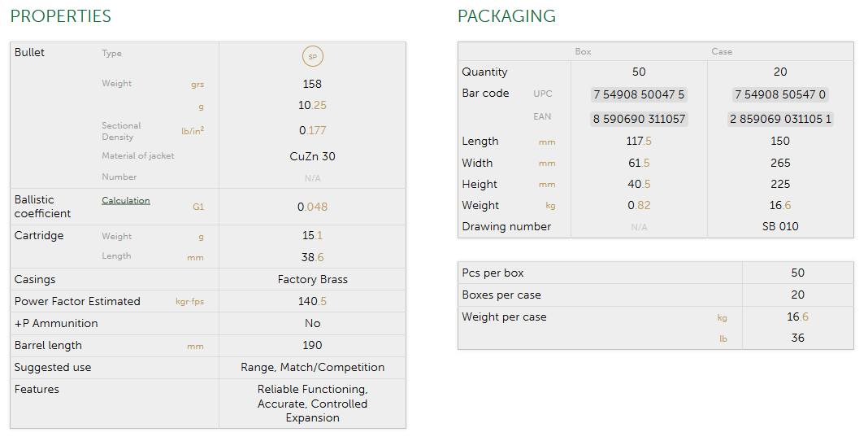The width and height of the screenshot is (868, 441).
Task: Click the SP bullet type icon
Action: [313, 57]
